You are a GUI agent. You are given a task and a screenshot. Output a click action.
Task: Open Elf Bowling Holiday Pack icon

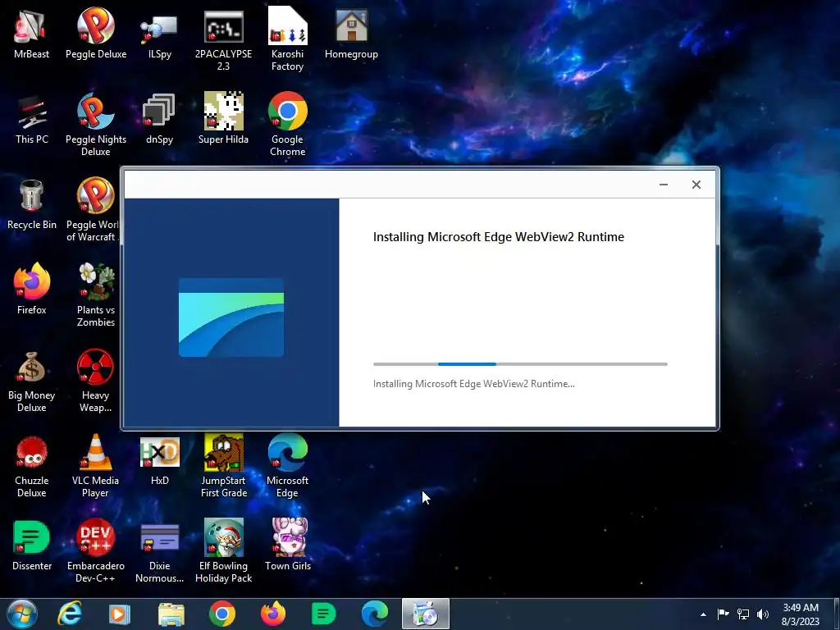(x=223, y=550)
